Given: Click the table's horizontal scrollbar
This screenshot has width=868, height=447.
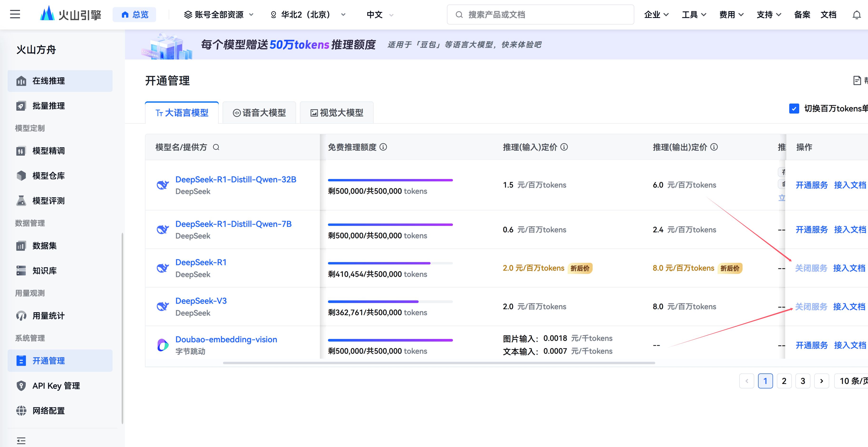Looking at the screenshot, I should [x=439, y=363].
